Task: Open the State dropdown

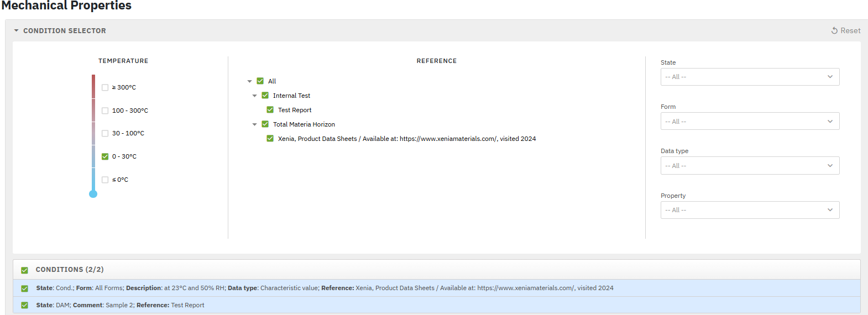Action: tap(749, 77)
